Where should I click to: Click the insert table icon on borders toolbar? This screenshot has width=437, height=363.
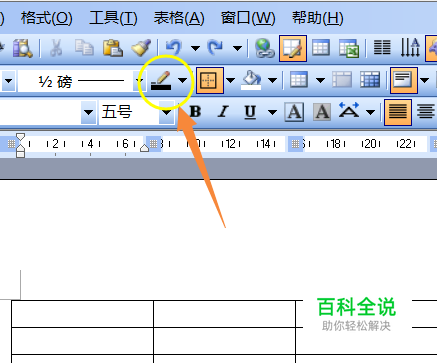pos(299,80)
